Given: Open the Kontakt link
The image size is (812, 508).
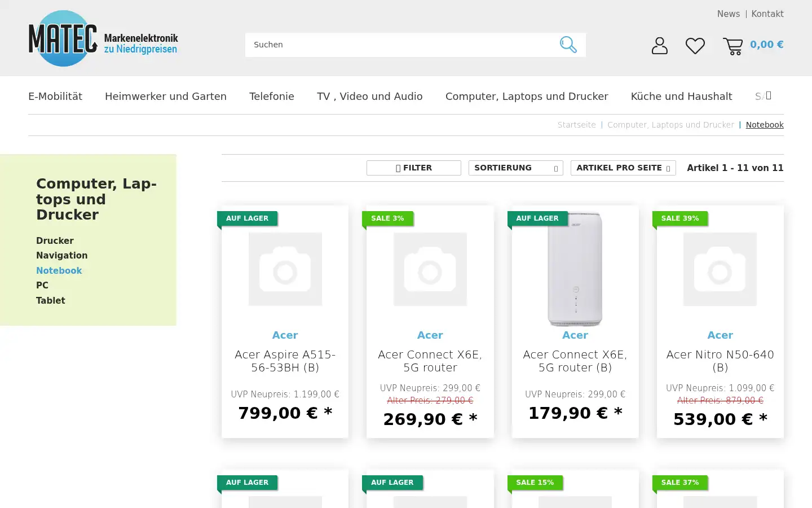Looking at the screenshot, I should 767,14.
